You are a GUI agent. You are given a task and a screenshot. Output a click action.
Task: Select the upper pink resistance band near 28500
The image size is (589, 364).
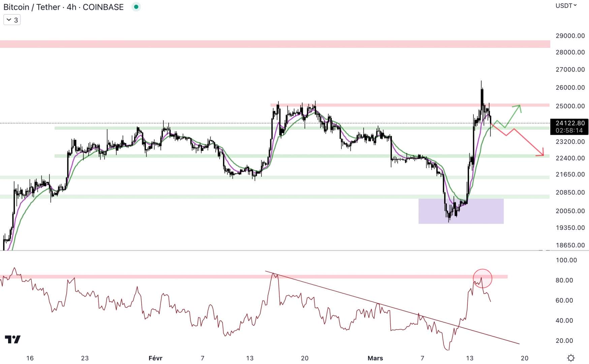[275, 44]
